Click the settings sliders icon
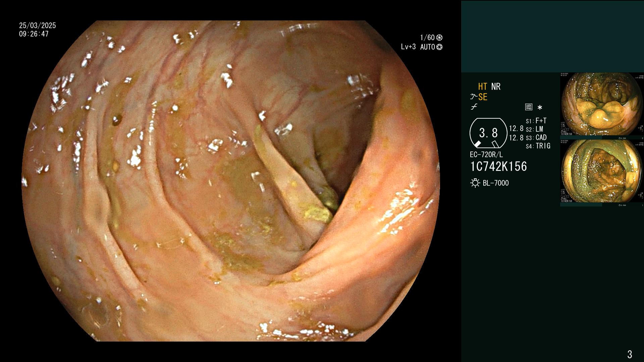Screen dimensions: 644x362 point(529,107)
